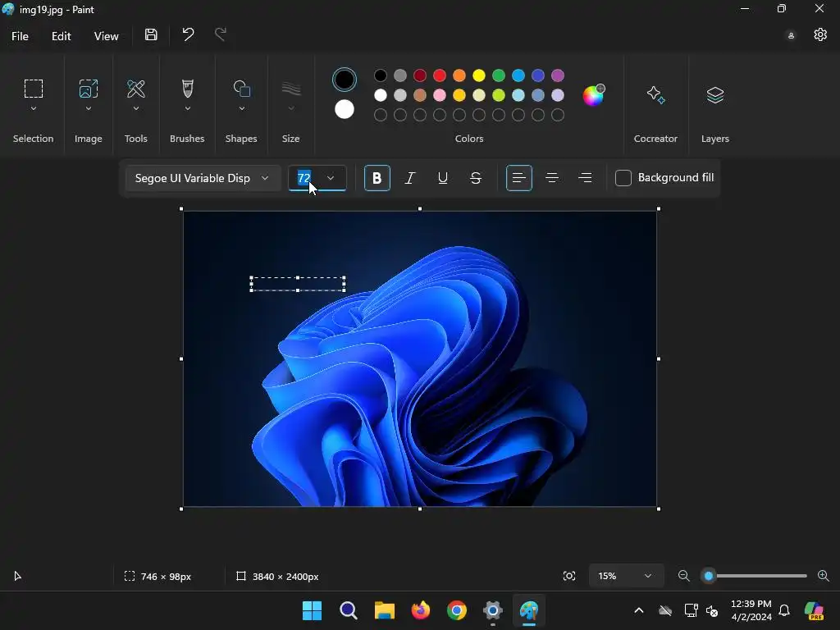This screenshot has height=630, width=840.
Task: Select the rectangular Selection tool
Action: coord(33,89)
